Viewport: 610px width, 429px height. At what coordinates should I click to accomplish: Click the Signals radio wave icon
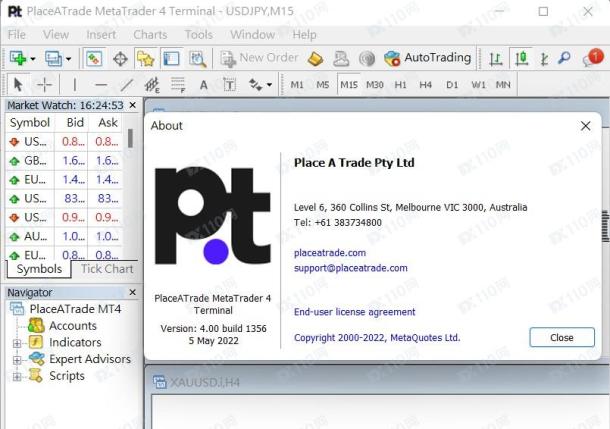pos(367,59)
